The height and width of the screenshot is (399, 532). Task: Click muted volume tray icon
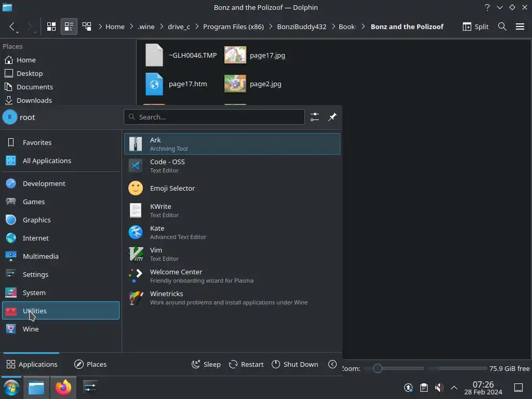coord(439,388)
